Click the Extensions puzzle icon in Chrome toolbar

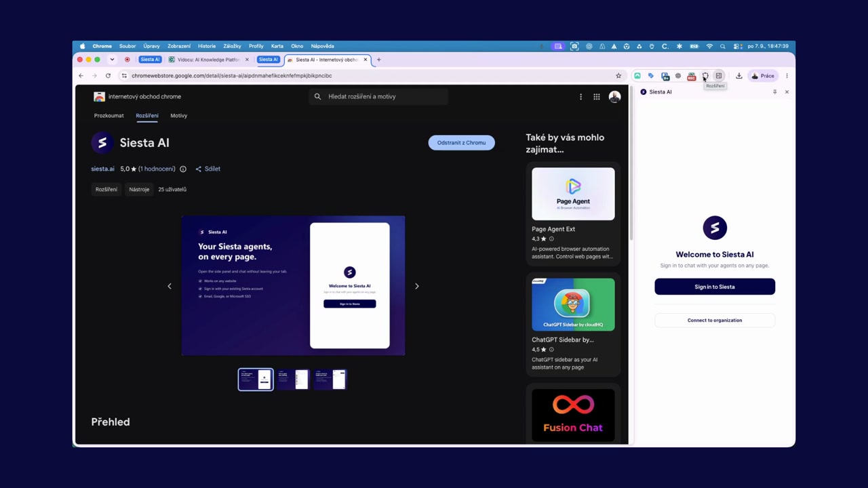pyautogui.click(x=705, y=76)
